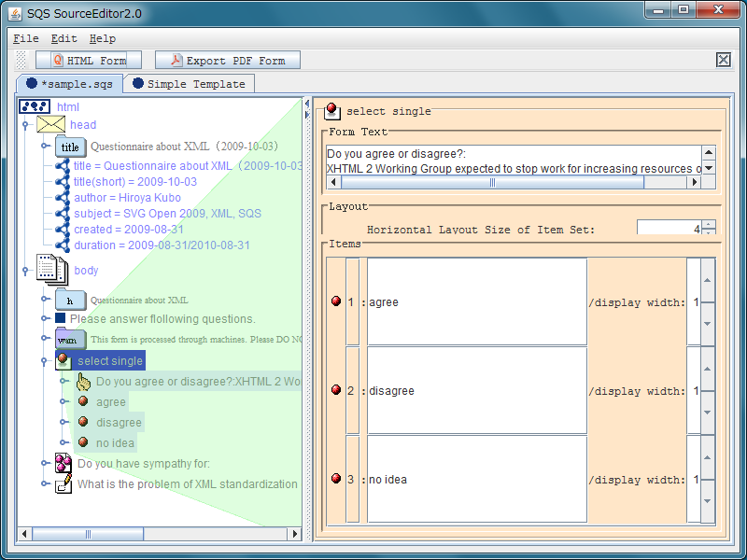Click red radio marker for item 3 no idea
The image size is (747, 560).
click(336, 479)
